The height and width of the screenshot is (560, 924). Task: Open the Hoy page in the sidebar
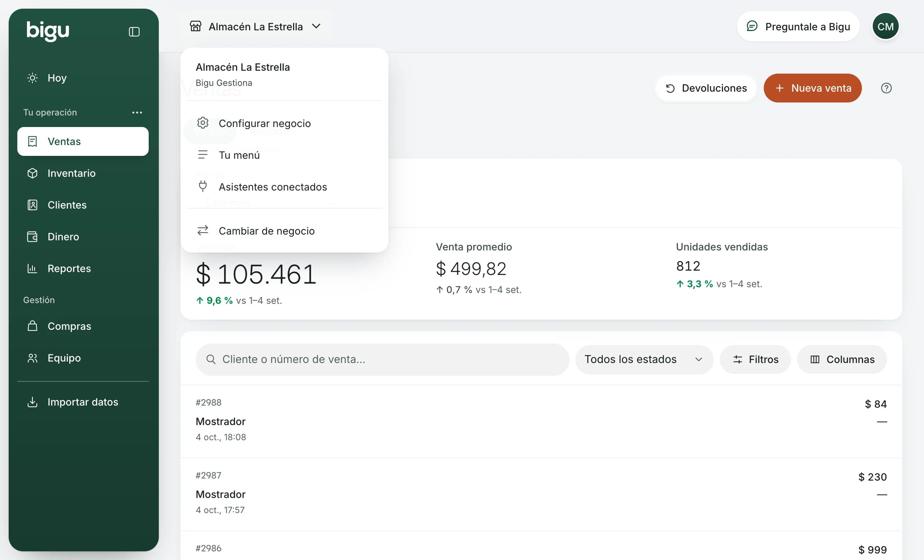pyautogui.click(x=83, y=78)
